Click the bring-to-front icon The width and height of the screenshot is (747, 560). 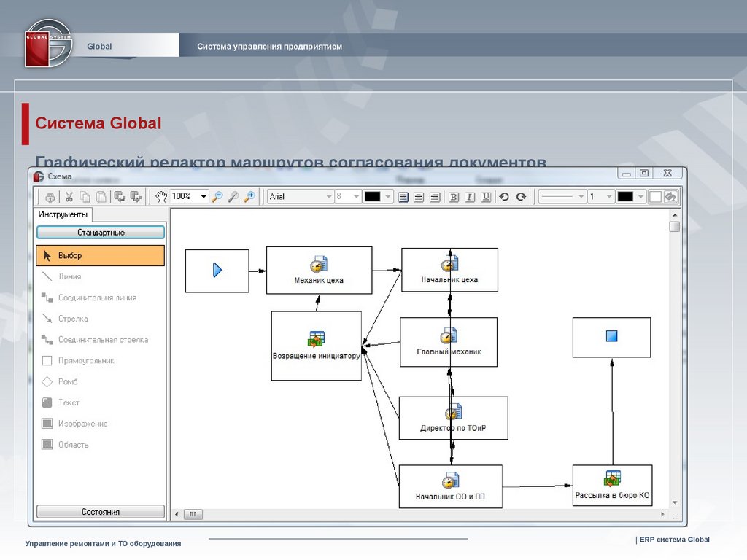click(120, 197)
